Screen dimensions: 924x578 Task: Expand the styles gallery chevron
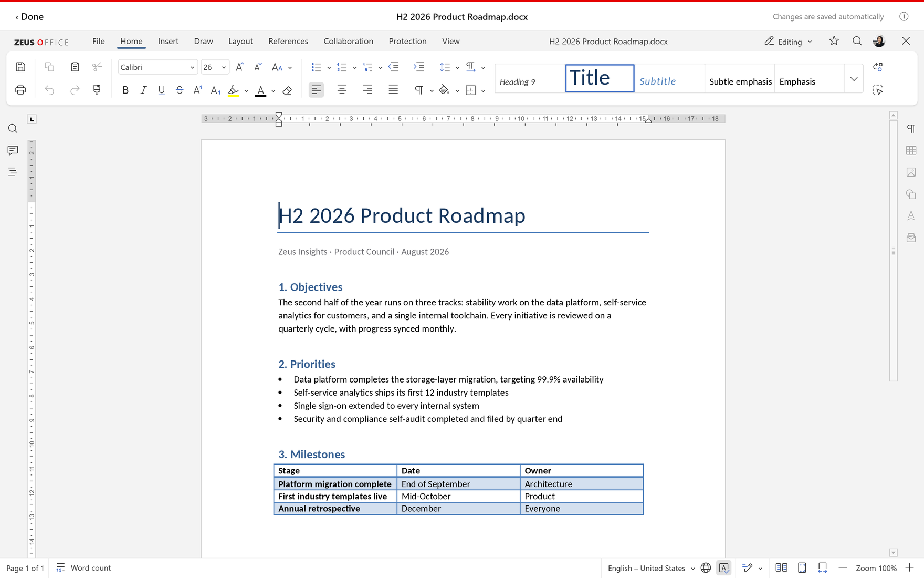854,79
